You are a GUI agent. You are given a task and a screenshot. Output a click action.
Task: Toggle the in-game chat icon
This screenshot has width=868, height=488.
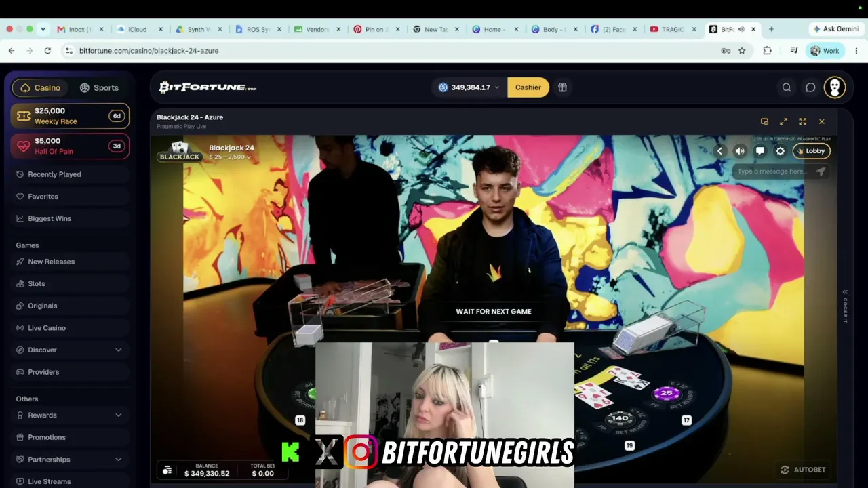[x=760, y=151]
